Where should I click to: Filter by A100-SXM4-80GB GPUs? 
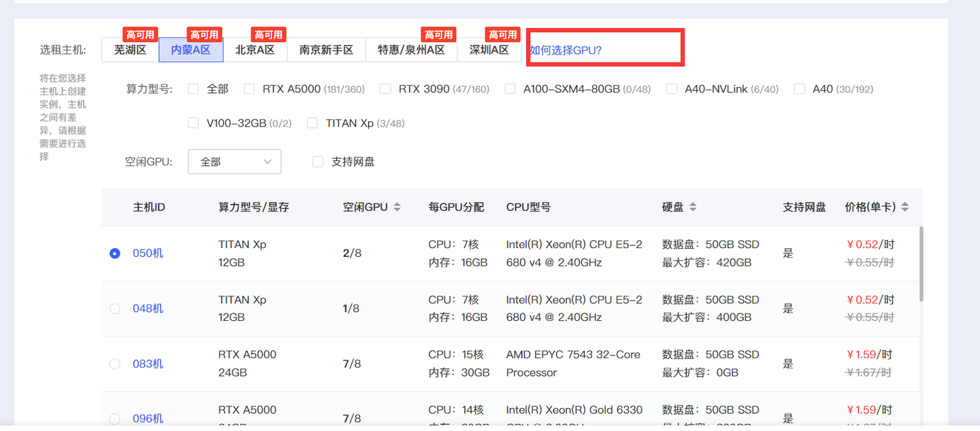510,88
